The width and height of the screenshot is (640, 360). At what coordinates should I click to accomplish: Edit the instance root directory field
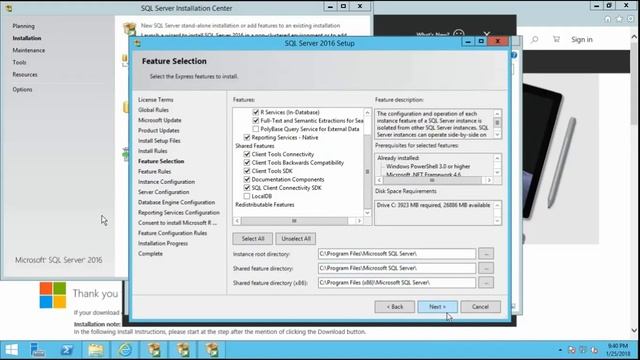(x=397, y=254)
